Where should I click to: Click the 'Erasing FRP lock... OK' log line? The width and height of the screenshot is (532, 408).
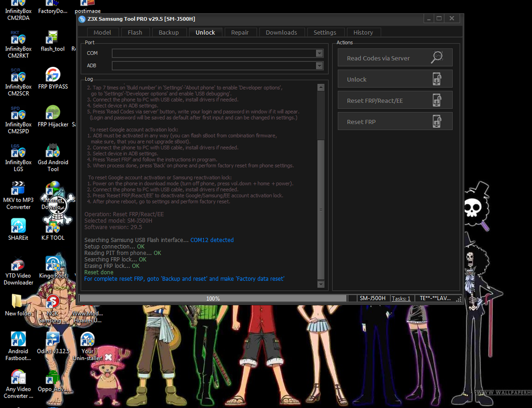112,266
